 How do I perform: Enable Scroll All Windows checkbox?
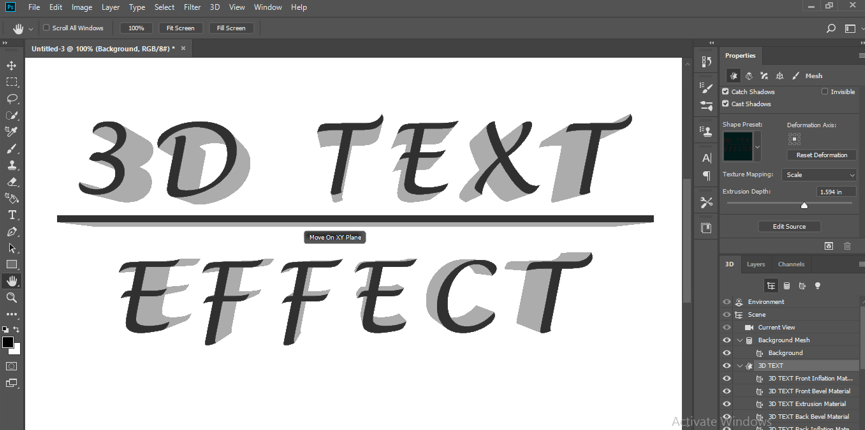[x=46, y=28]
